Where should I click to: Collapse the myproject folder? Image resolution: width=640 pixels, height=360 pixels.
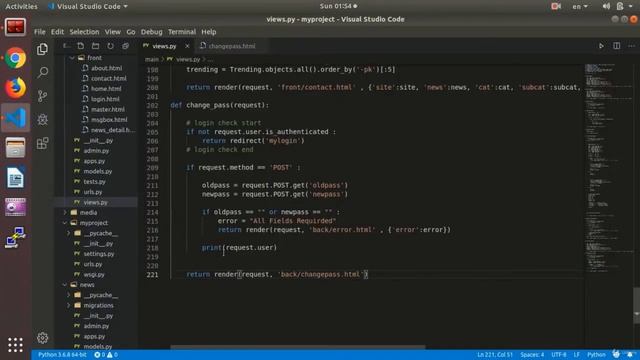(x=65, y=223)
